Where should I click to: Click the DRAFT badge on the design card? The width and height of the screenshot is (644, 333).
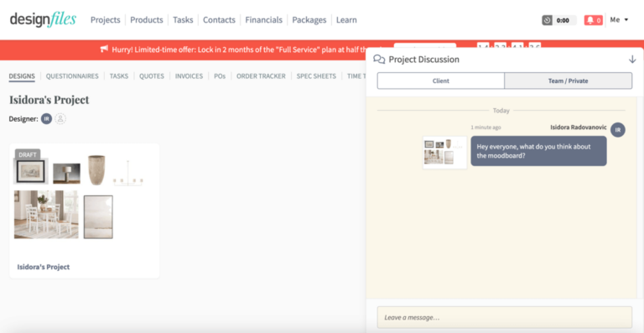coord(28,155)
